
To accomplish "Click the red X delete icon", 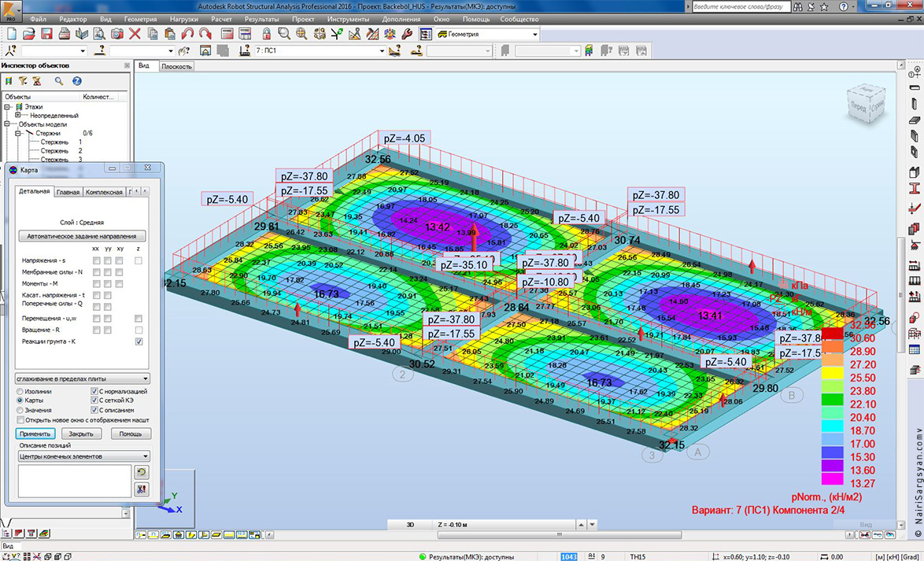I will tap(135, 34).
